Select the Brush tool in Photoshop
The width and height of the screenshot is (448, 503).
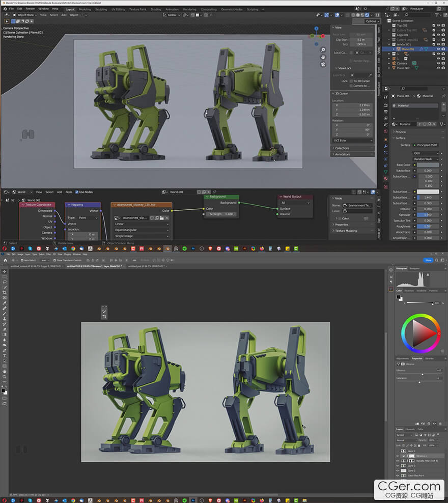(x=5, y=314)
